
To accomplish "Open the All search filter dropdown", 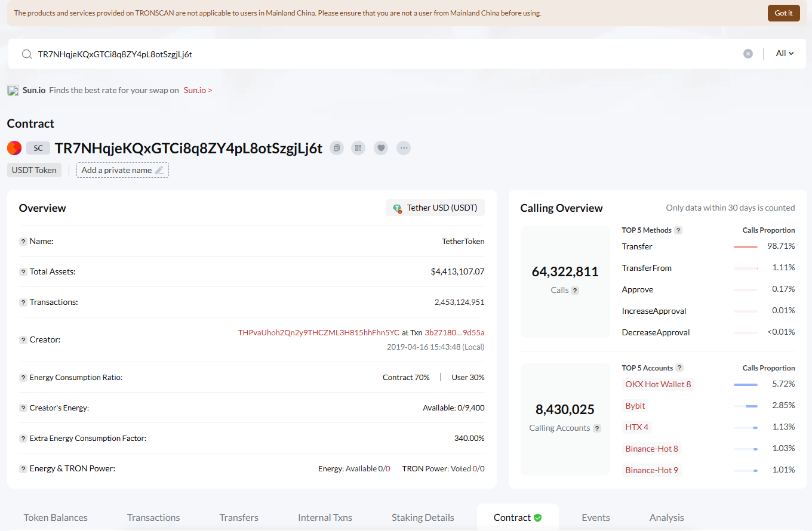I will pos(785,53).
